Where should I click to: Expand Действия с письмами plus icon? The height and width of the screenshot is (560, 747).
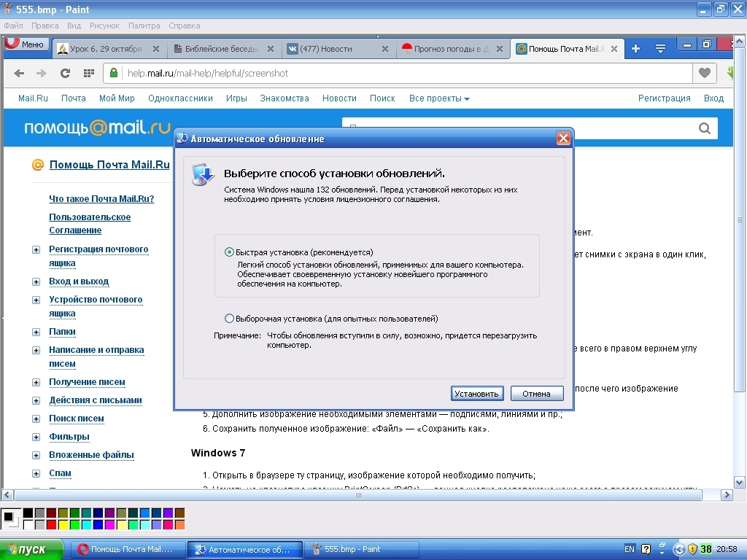coord(36,400)
